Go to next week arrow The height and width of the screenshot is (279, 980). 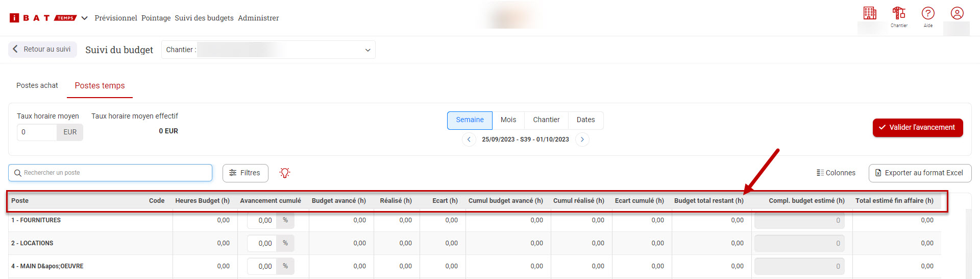pos(582,139)
